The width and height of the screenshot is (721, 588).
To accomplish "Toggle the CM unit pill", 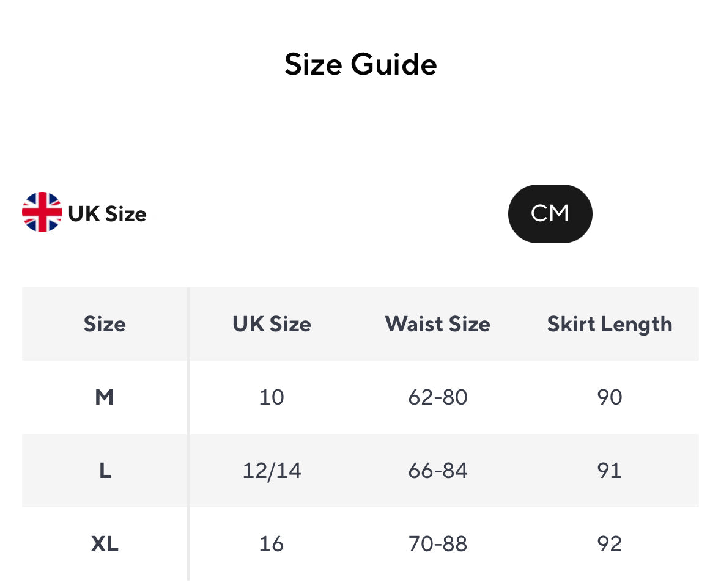I will [x=550, y=214].
